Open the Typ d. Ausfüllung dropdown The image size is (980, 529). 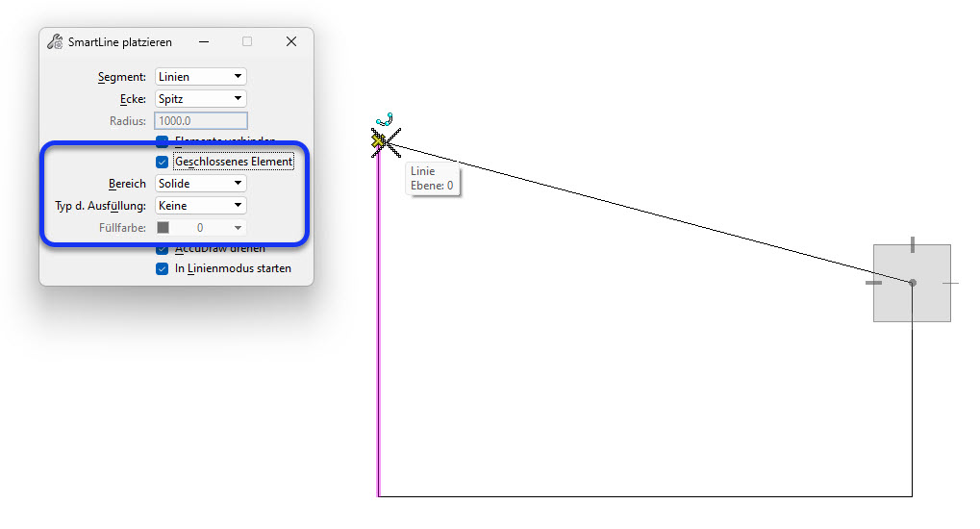pos(201,206)
